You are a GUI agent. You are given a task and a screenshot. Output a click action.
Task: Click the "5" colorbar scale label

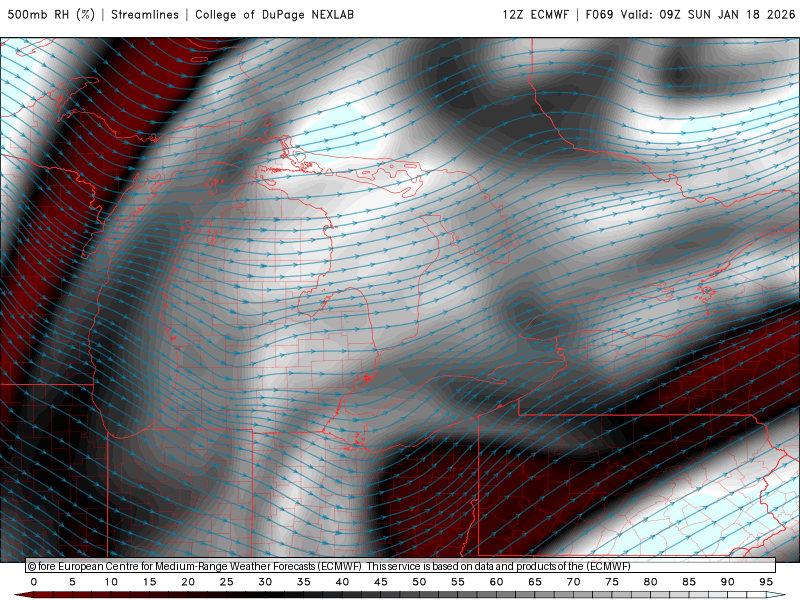click(x=72, y=582)
